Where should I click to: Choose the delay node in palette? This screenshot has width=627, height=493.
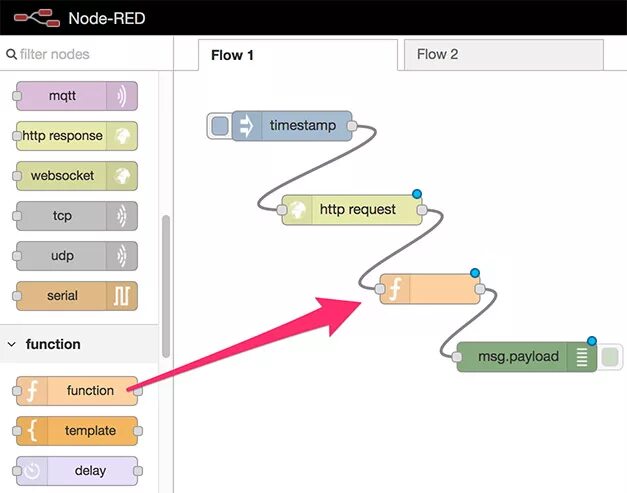(x=77, y=471)
